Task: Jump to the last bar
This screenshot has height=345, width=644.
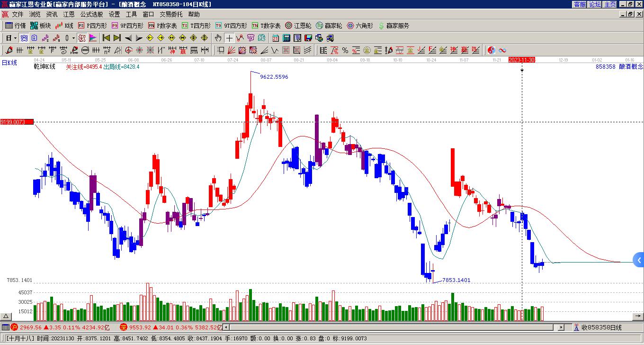Action: tap(117, 38)
